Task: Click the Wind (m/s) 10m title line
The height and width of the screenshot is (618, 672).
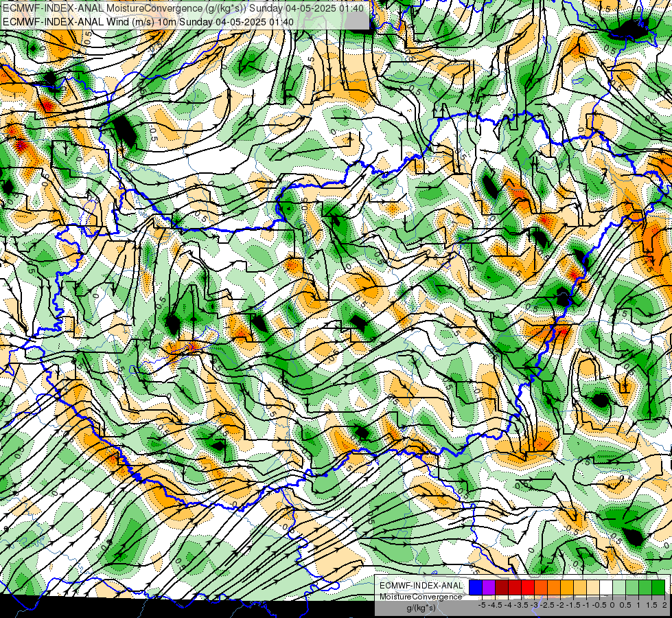Action: tap(148, 21)
